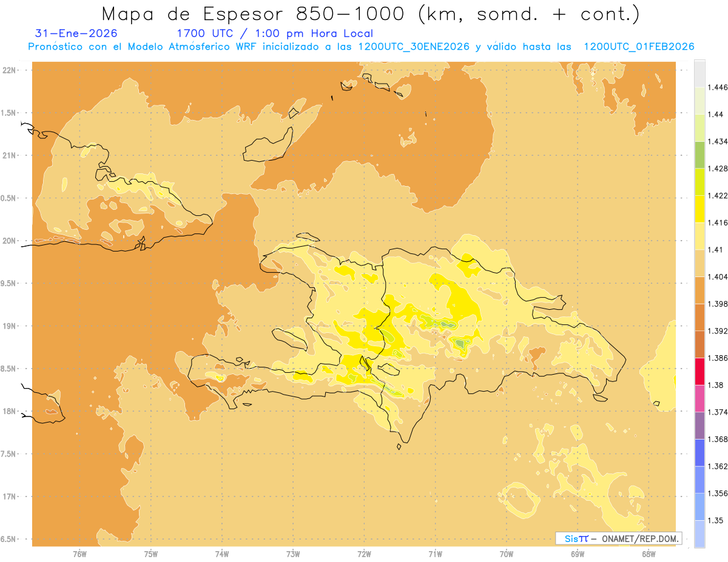Click the "Sis" logo text in credit box

pos(570,538)
